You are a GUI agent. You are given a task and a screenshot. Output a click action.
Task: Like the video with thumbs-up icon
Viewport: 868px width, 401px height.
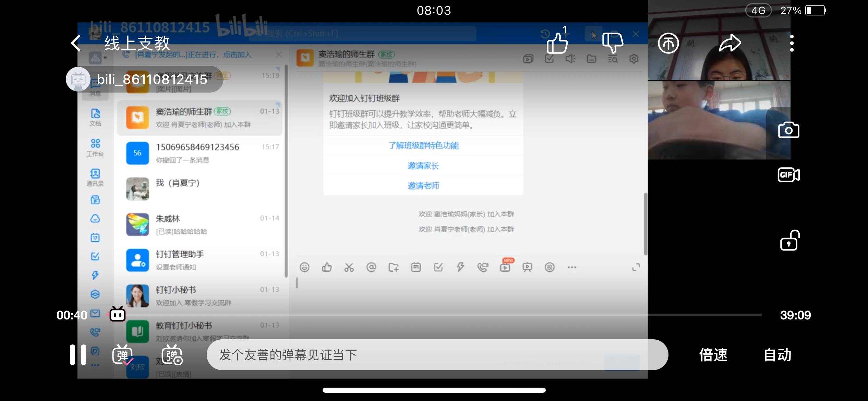pyautogui.click(x=557, y=43)
